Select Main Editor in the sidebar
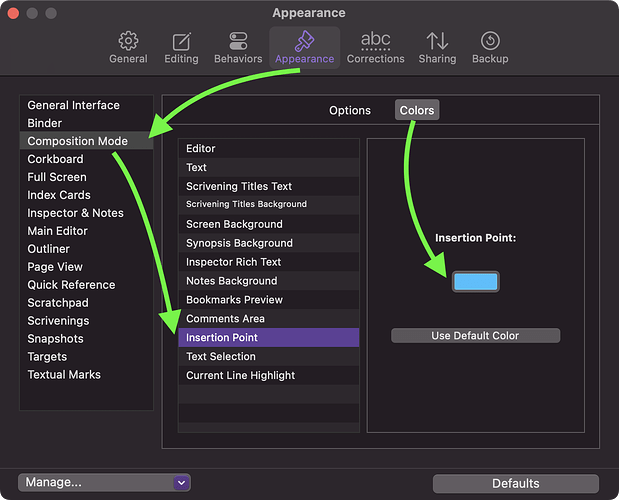Viewport: 619px width, 500px height. click(86, 231)
